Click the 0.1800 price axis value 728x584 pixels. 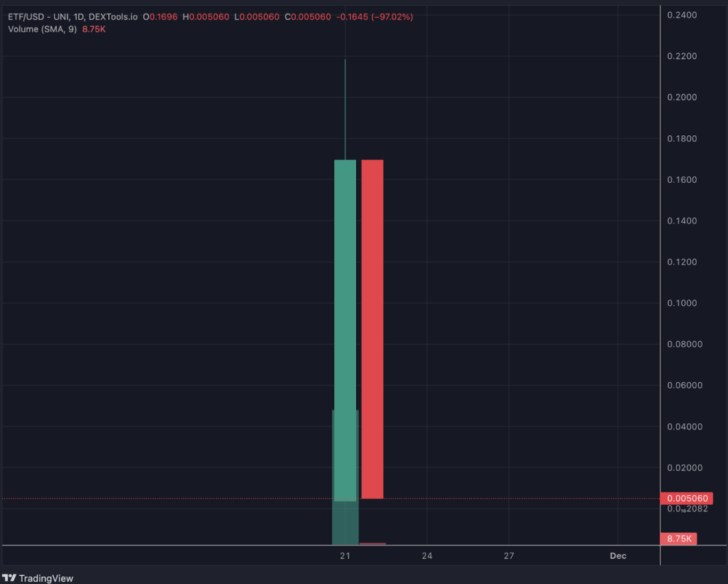[682, 139]
